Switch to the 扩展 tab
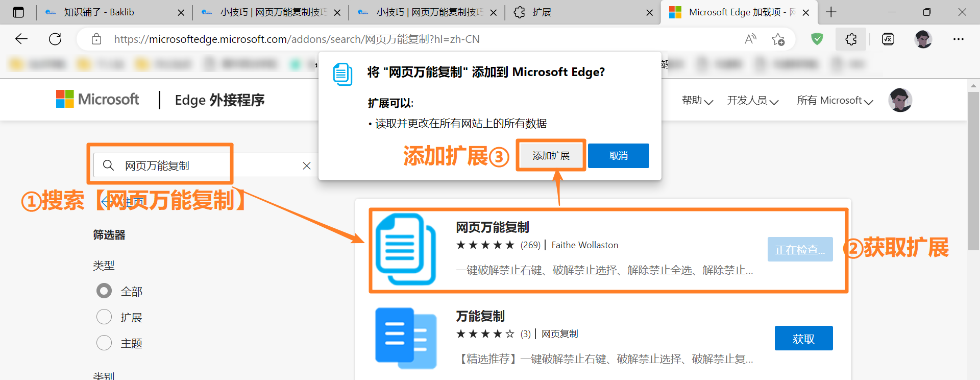980x380 pixels. (x=582, y=12)
